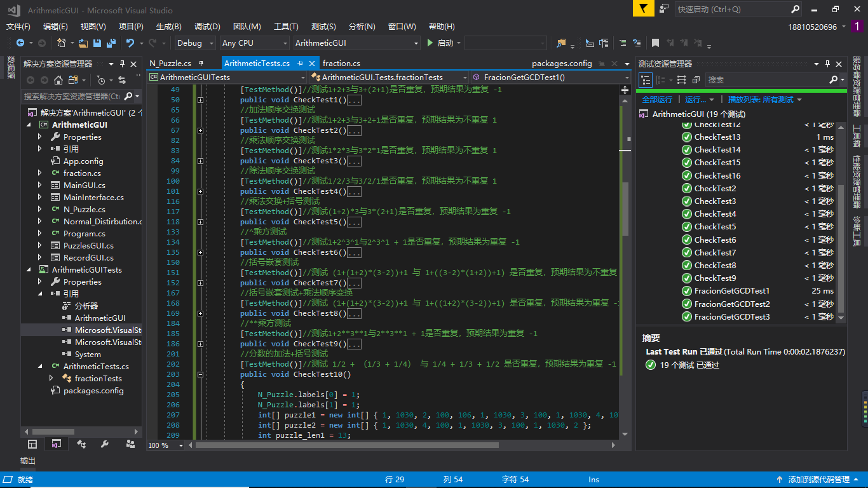Close the AirthmeticTests.cs tab
The height and width of the screenshot is (488, 868).
(312, 64)
